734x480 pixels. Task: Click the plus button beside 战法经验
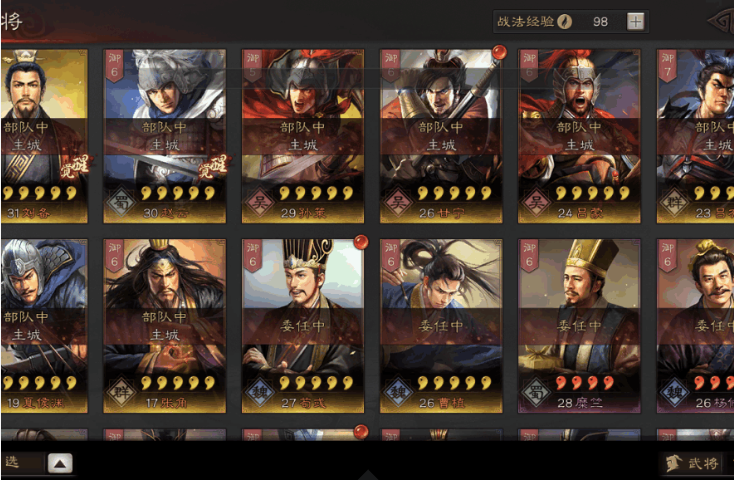[635, 22]
